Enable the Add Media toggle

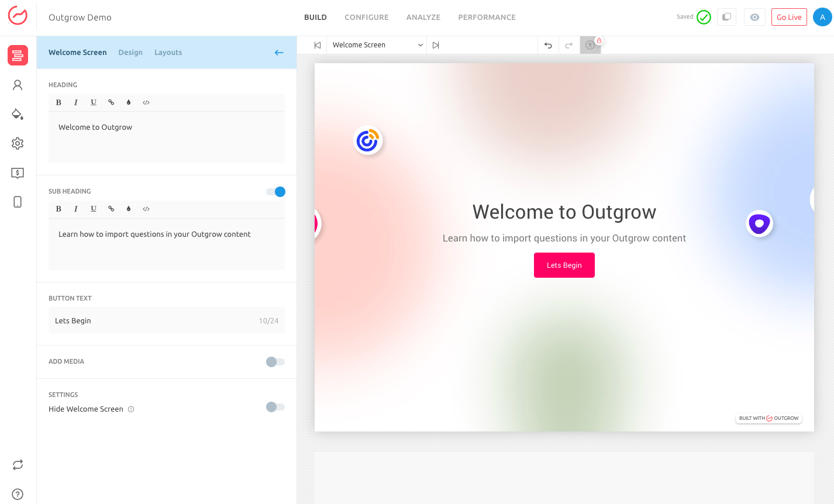pos(275,362)
